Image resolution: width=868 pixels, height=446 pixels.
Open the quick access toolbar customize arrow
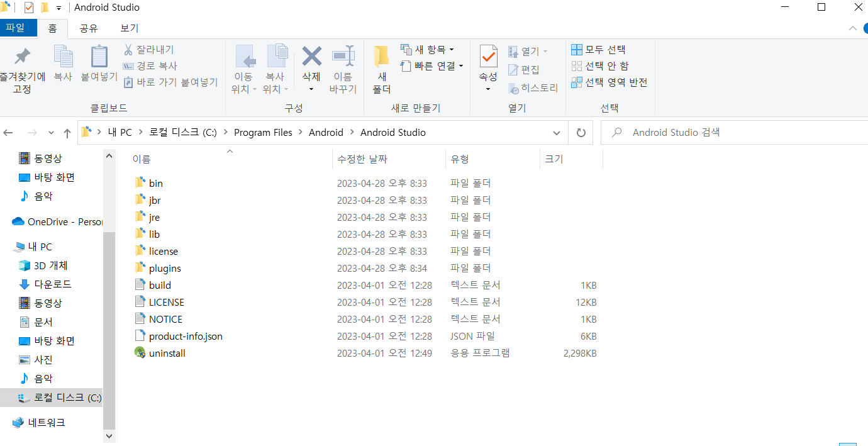pos(58,8)
